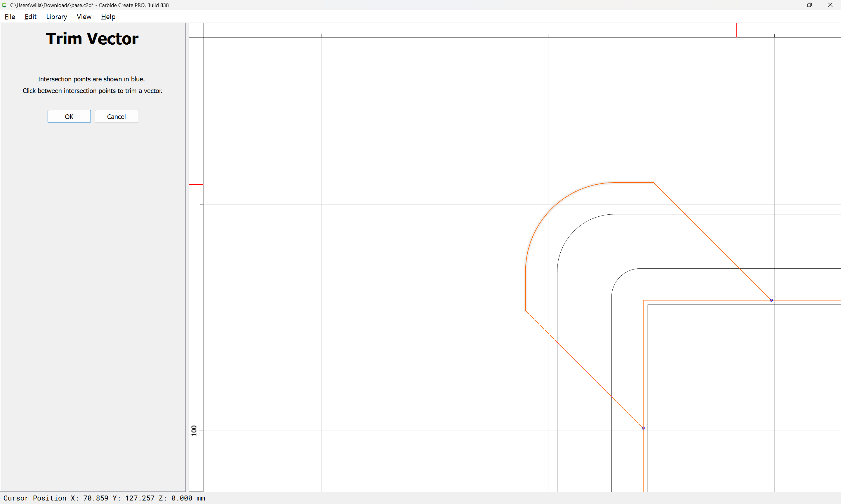Click the red marker on the top ruler
The height and width of the screenshot is (504, 841).
(737, 30)
